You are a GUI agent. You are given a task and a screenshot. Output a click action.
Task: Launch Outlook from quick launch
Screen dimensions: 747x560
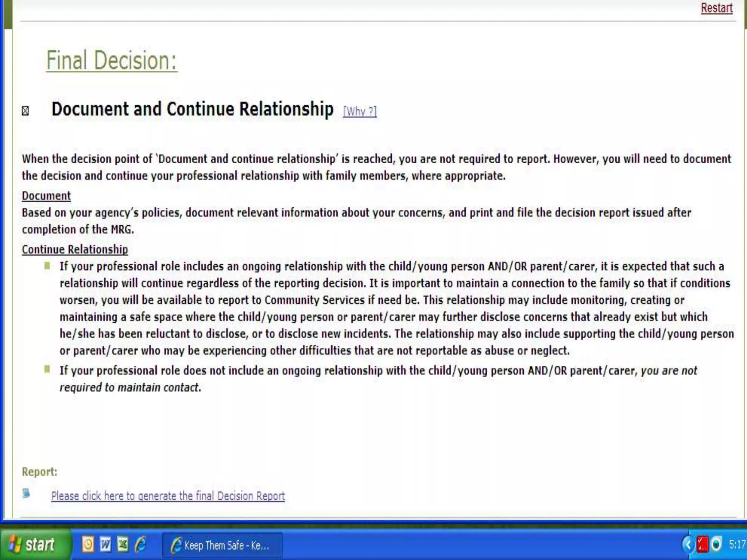pos(88,545)
